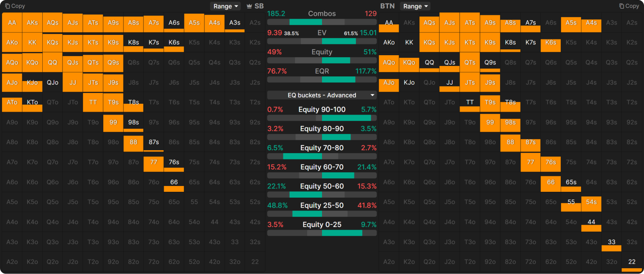Image resolution: width=644 pixels, height=274 pixels.
Task: Select the K6s cell in BTN grid
Action: pos(551,42)
